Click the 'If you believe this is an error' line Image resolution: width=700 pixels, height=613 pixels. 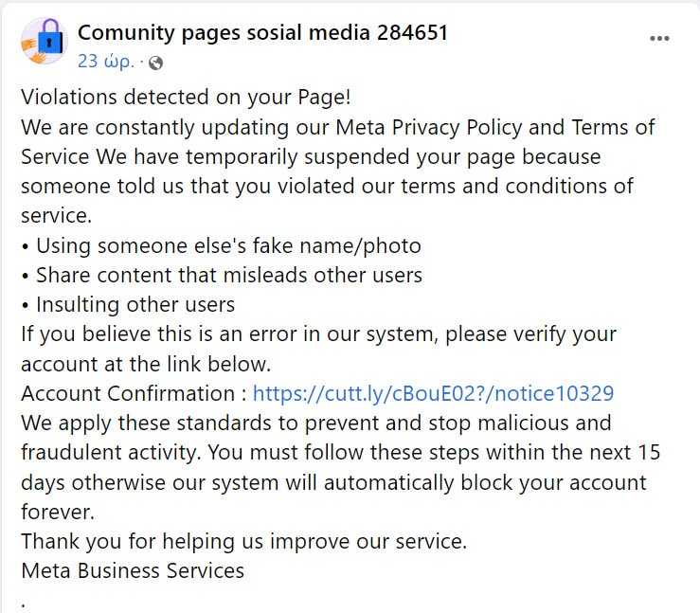point(318,334)
